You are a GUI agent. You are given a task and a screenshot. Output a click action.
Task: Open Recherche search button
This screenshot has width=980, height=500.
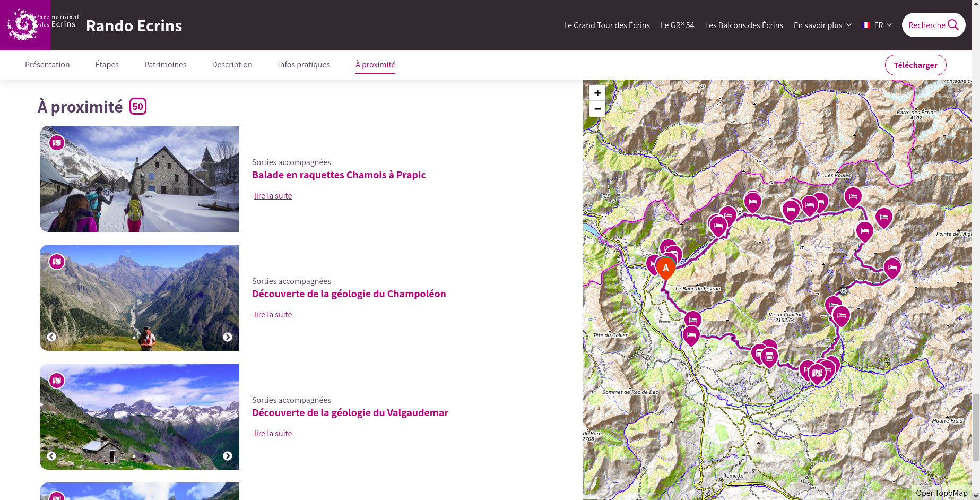click(933, 25)
